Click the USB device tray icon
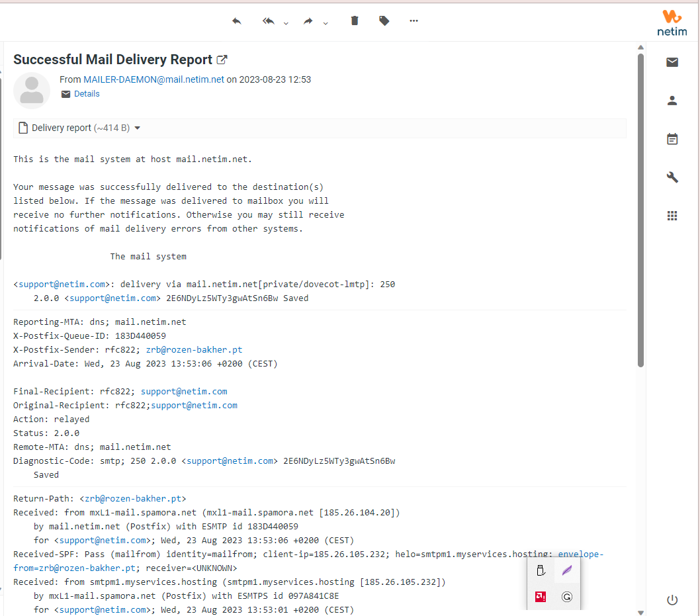The image size is (700, 616). pos(541,570)
